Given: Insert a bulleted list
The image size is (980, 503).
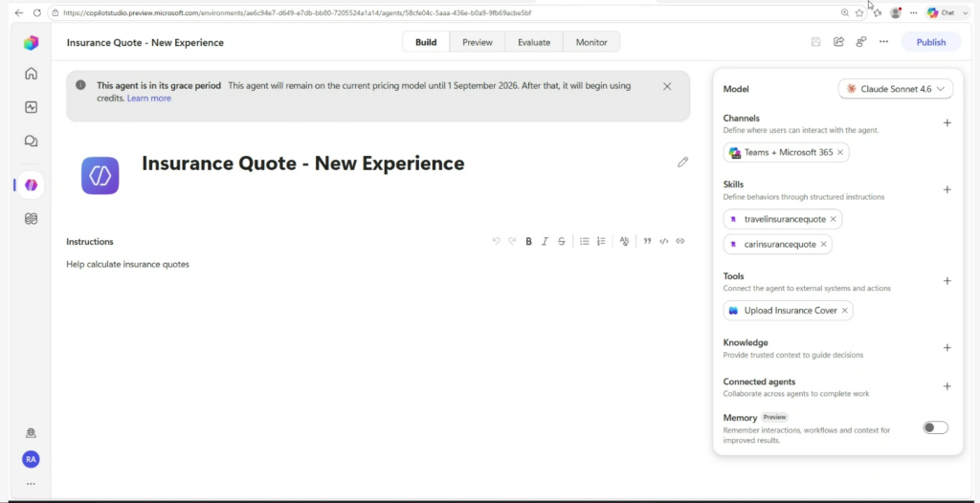Looking at the screenshot, I should point(585,241).
